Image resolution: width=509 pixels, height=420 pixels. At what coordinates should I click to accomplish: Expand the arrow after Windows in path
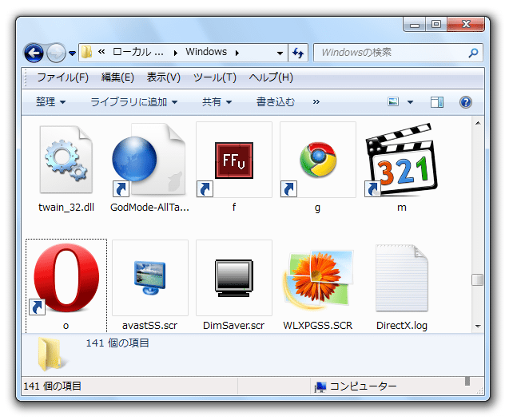[237, 53]
